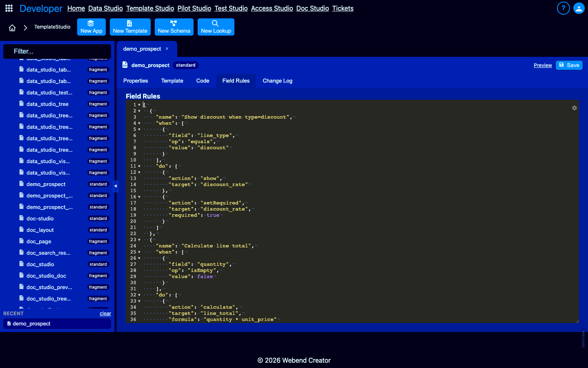Fold the object at line 5
Viewport: 588px width, 368px height.
coord(139,129)
